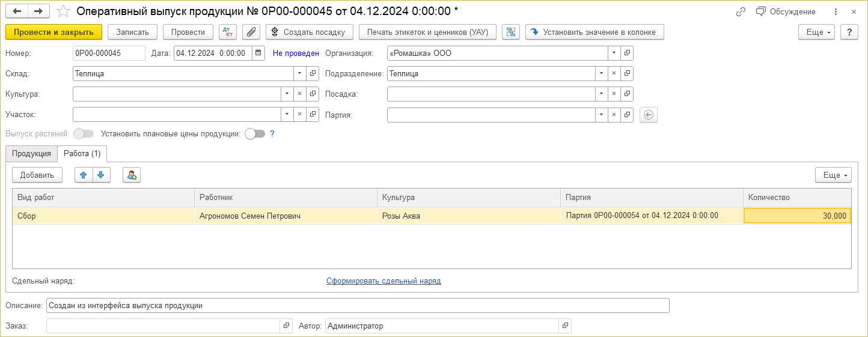
Task: Open Культура record via open icon
Action: coord(313,94)
